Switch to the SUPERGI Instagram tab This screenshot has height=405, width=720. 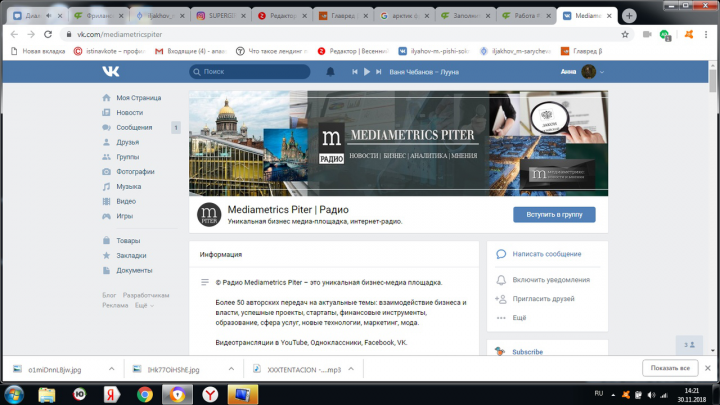coord(220,16)
